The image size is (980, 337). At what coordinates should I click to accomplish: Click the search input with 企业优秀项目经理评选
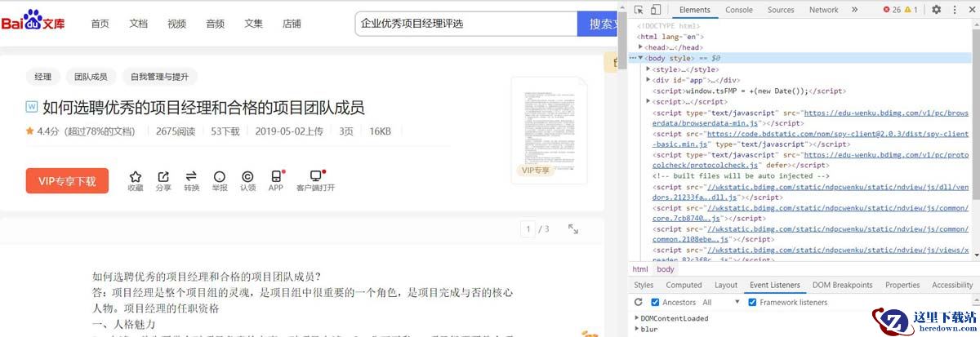pos(465,24)
